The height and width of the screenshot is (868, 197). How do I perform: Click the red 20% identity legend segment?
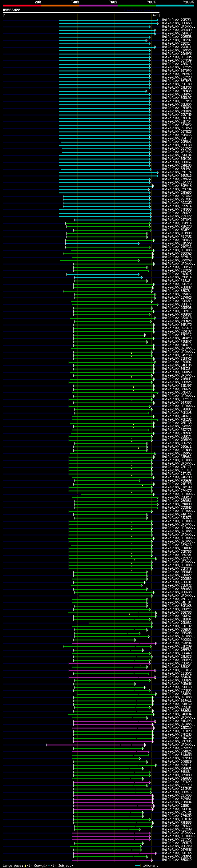(22, 6)
